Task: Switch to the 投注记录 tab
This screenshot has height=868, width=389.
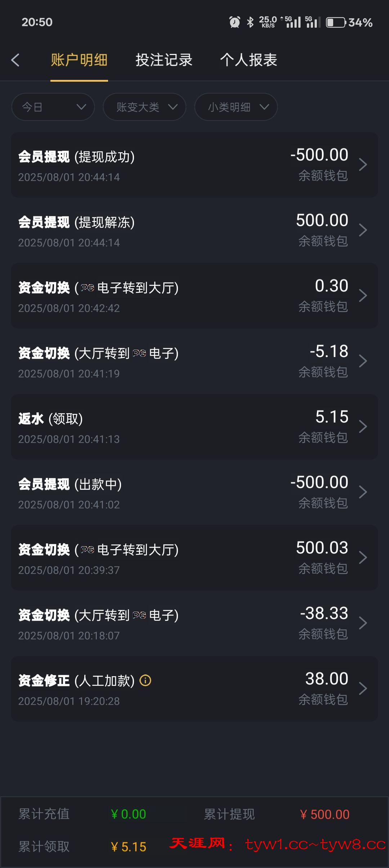Action: tap(164, 60)
